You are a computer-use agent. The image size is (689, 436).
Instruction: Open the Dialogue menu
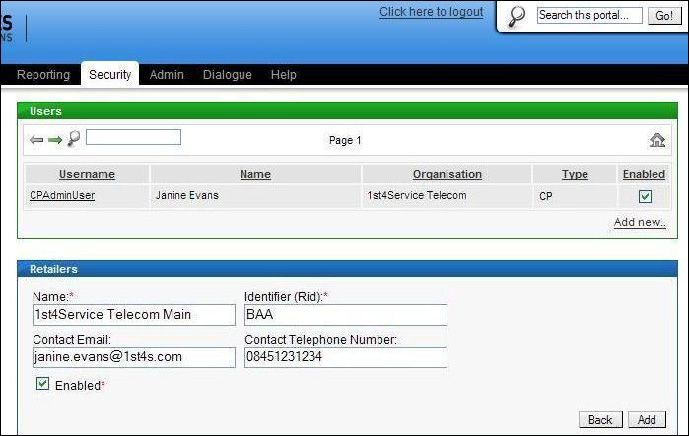tap(227, 75)
